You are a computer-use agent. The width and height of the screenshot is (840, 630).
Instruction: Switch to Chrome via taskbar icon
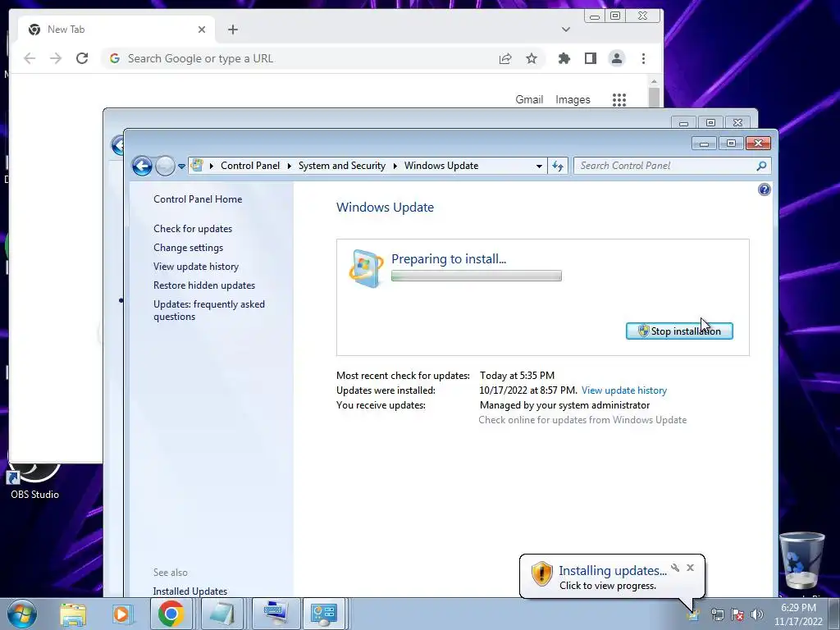click(171, 614)
